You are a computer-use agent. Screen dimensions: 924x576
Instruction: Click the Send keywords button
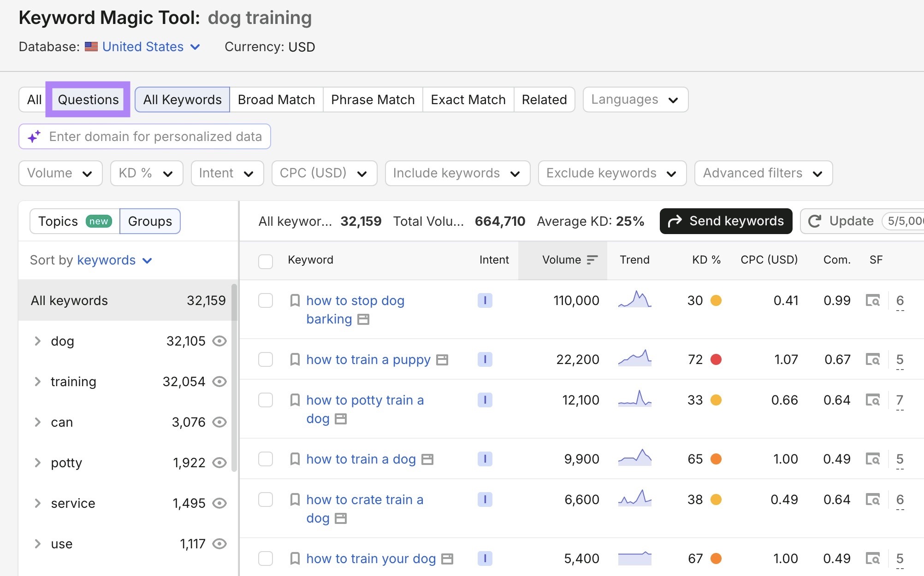726,221
